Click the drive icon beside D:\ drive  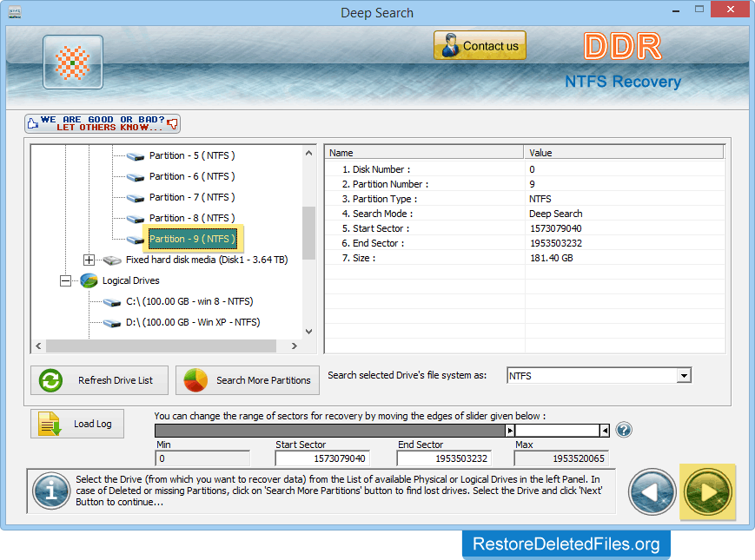112,323
